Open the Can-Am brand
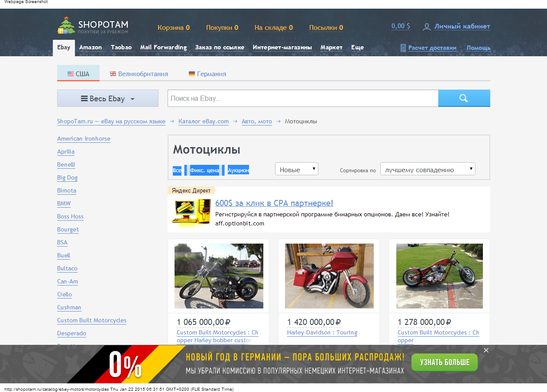Image resolution: width=547 pixels, height=392 pixels. (68, 282)
